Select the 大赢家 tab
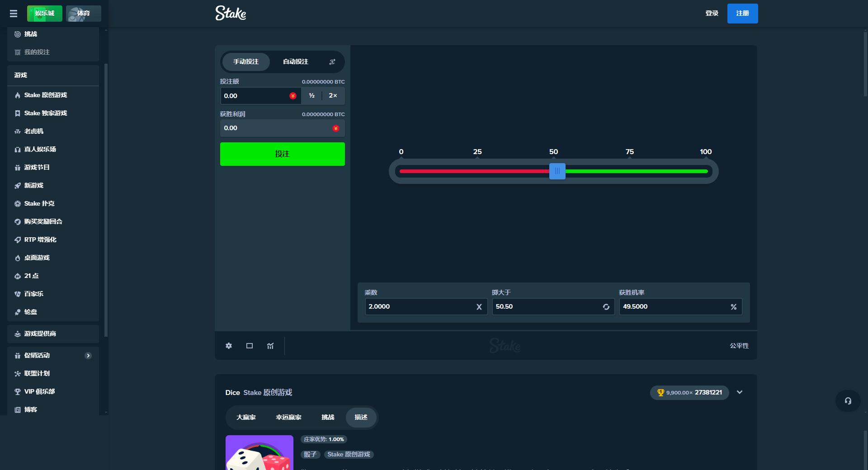The image size is (868, 470). (x=246, y=417)
